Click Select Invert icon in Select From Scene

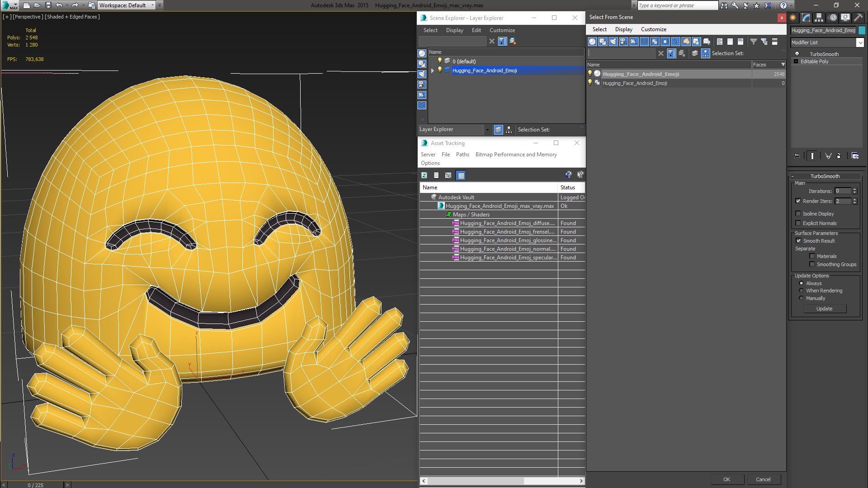(741, 42)
